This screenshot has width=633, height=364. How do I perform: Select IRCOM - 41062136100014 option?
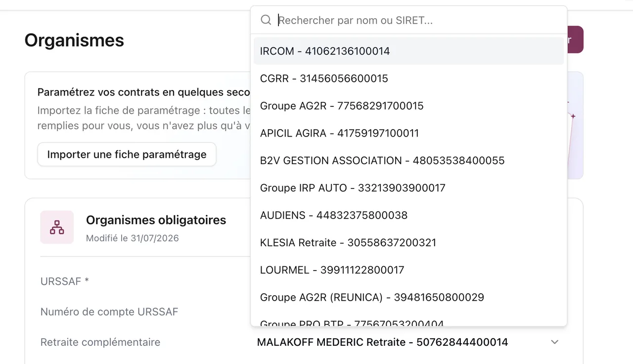pyautogui.click(x=408, y=51)
